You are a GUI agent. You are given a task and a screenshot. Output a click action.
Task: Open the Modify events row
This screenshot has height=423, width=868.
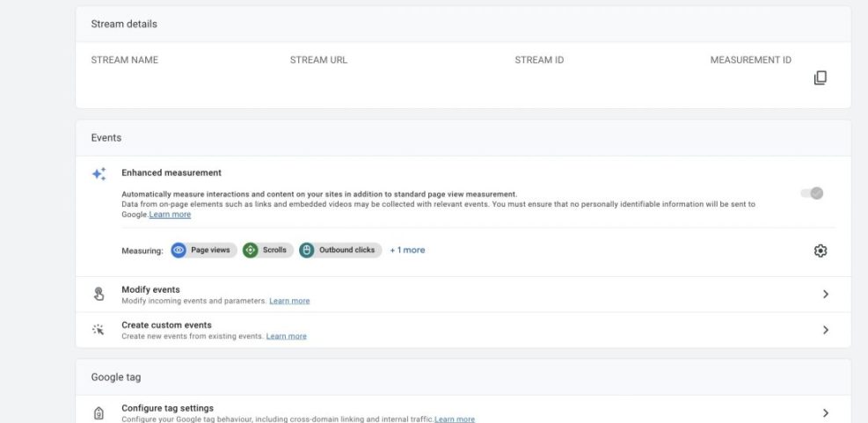tap(463, 295)
